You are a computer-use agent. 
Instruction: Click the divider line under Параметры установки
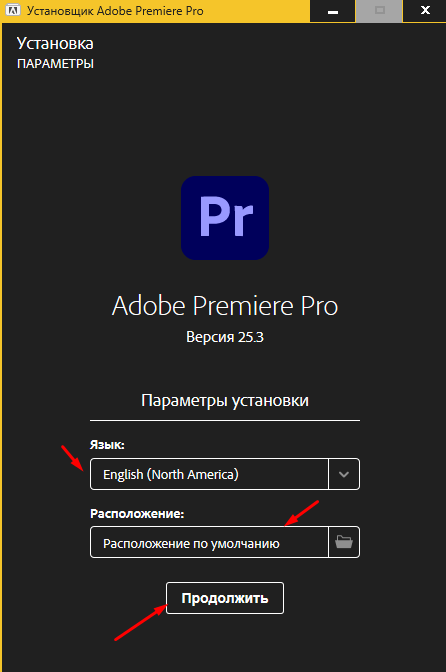coord(225,420)
